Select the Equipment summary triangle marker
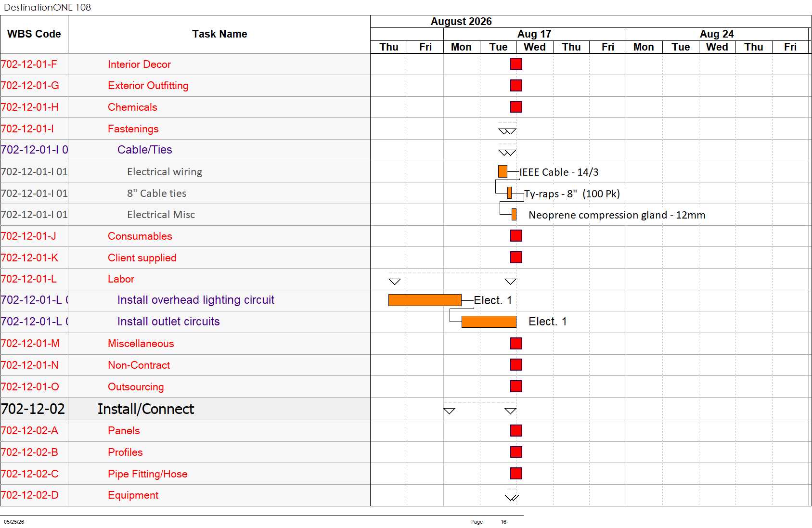The image size is (812, 528). 512,498
